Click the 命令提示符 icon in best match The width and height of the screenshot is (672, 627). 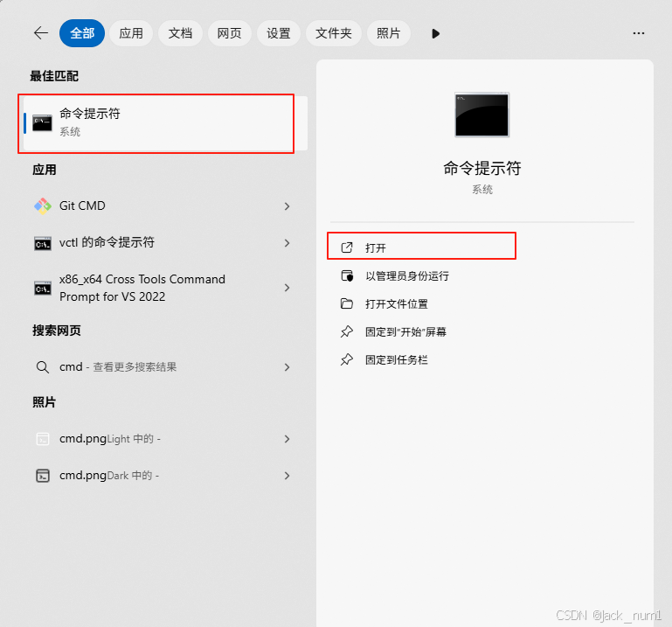pyautogui.click(x=43, y=123)
